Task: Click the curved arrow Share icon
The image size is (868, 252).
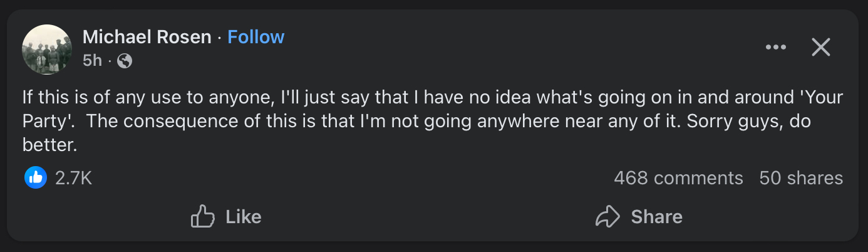Action: click(607, 217)
